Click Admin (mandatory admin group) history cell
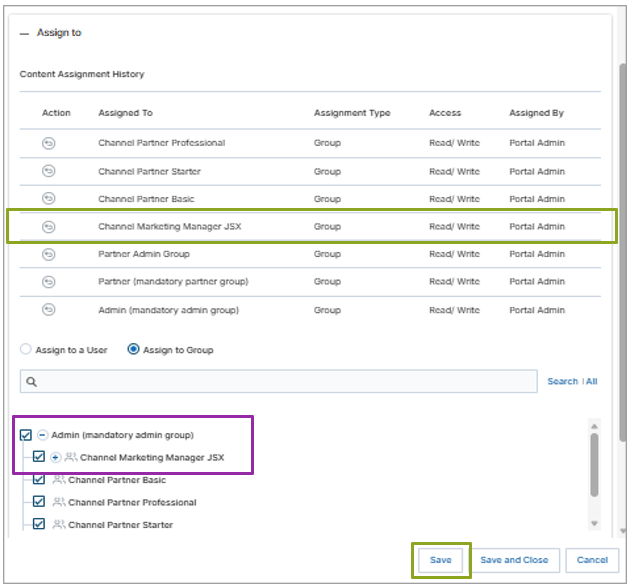The height and width of the screenshot is (587, 628). coord(169,310)
